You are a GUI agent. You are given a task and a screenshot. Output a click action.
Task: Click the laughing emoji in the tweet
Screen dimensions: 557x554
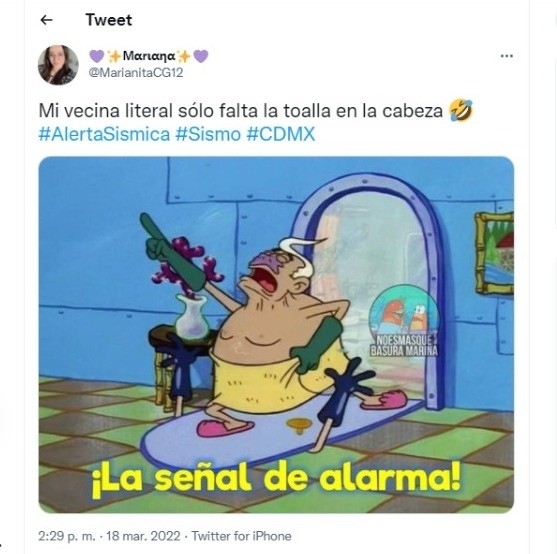[x=461, y=110]
